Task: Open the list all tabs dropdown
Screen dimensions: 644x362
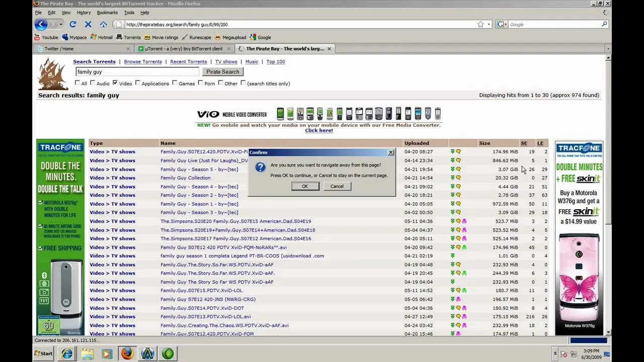Action: click(x=608, y=49)
